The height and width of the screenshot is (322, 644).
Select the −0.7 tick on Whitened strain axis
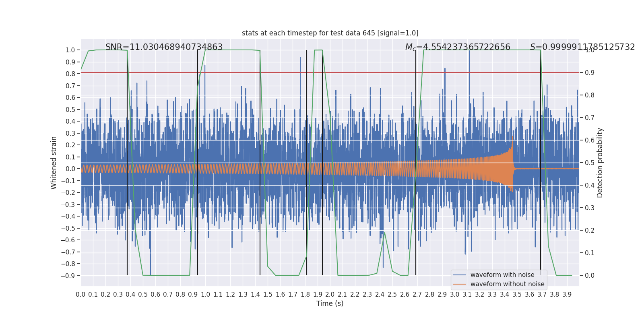point(68,252)
